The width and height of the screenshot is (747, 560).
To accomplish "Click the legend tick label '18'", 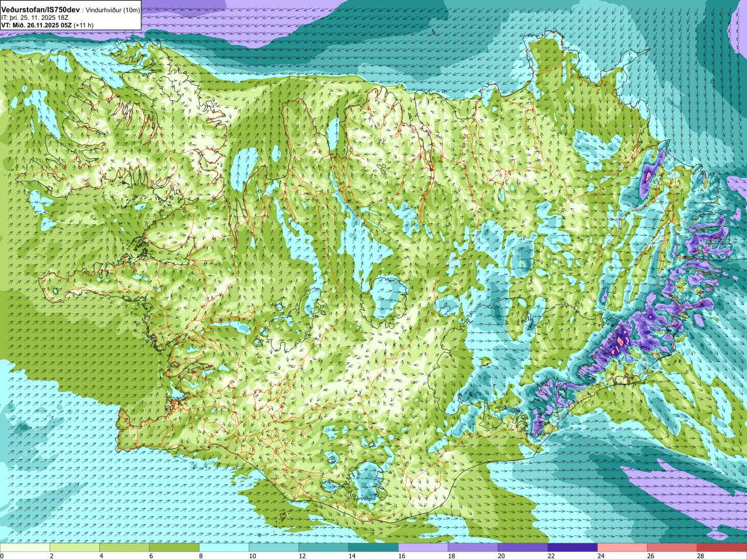I will coord(452,556).
